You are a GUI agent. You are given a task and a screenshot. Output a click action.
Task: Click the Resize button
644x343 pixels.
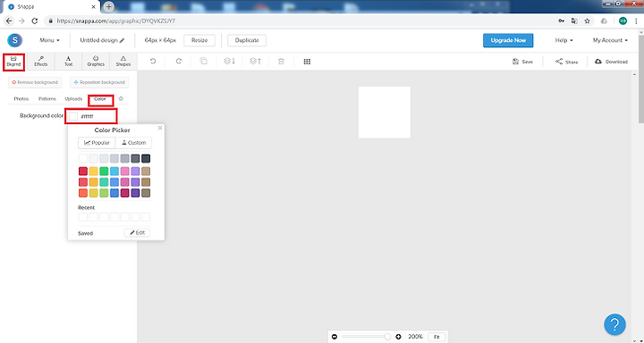(x=199, y=40)
